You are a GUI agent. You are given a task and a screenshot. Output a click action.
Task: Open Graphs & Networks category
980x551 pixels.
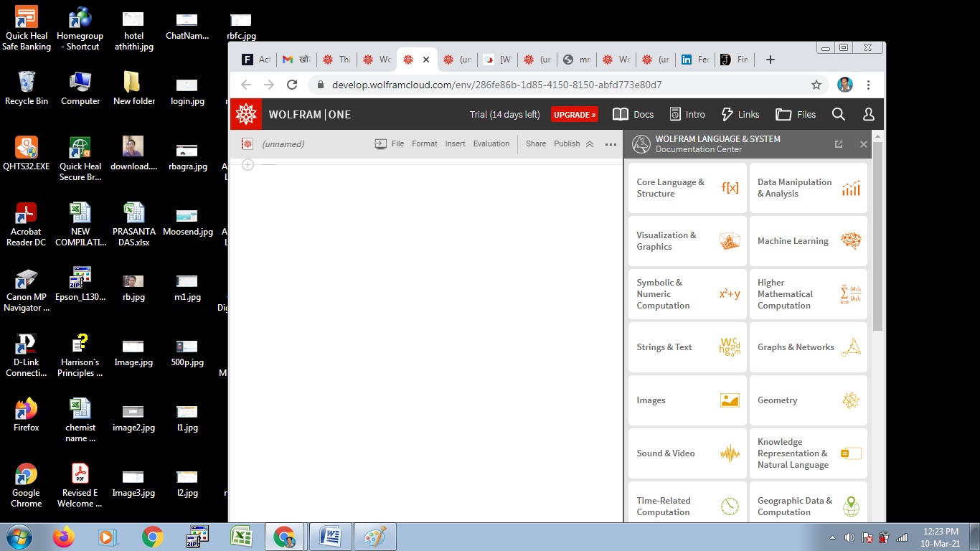coord(809,347)
